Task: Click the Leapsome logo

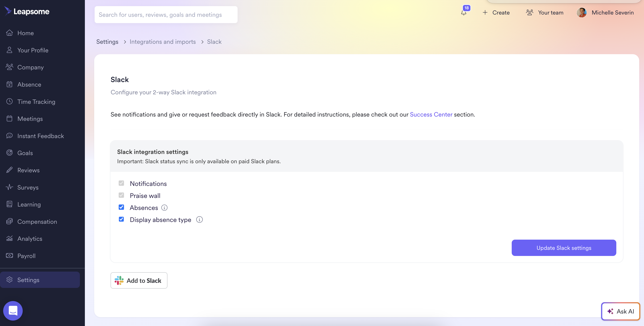Action: click(x=27, y=11)
